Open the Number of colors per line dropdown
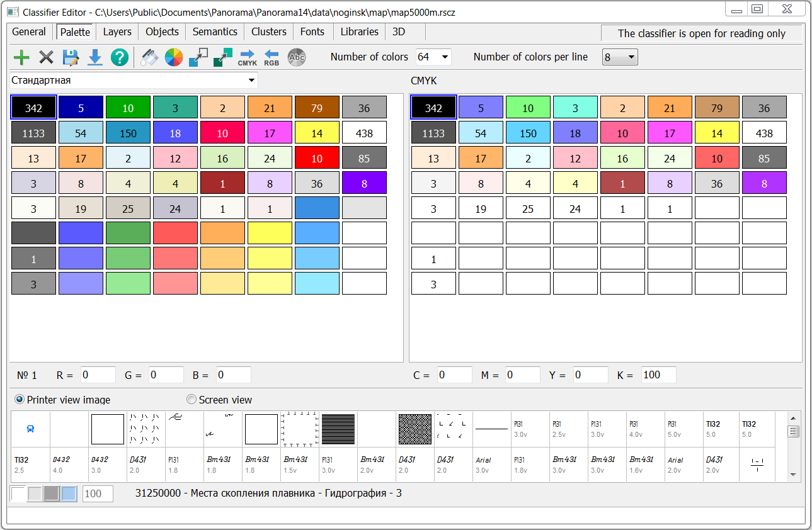This screenshot has height=530, width=812. [631, 57]
